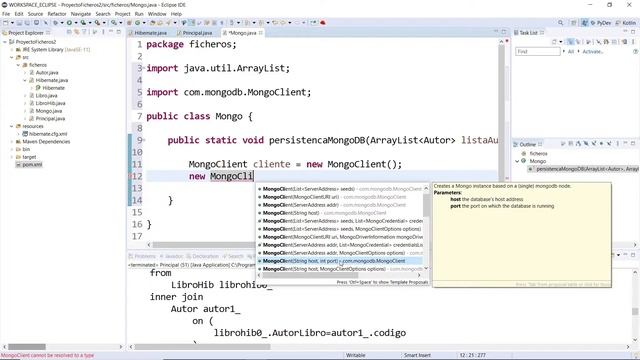Click Collapse All icon in Project Explorer
Viewport: 640px width, 360px height.
69,32
